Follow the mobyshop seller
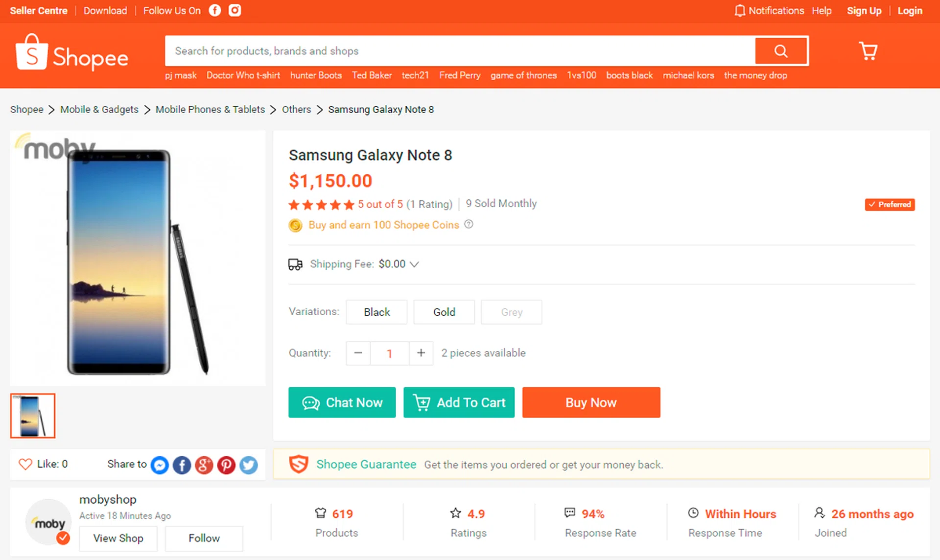The width and height of the screenshot is (940, 560). [x=204, y=538]
